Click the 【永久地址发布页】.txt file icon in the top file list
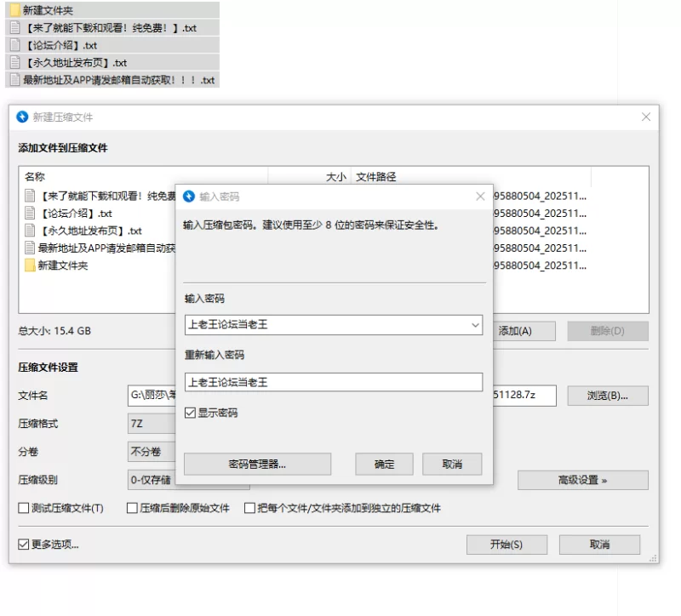This screenshot has height=616, width=681. tap(15, 62)
